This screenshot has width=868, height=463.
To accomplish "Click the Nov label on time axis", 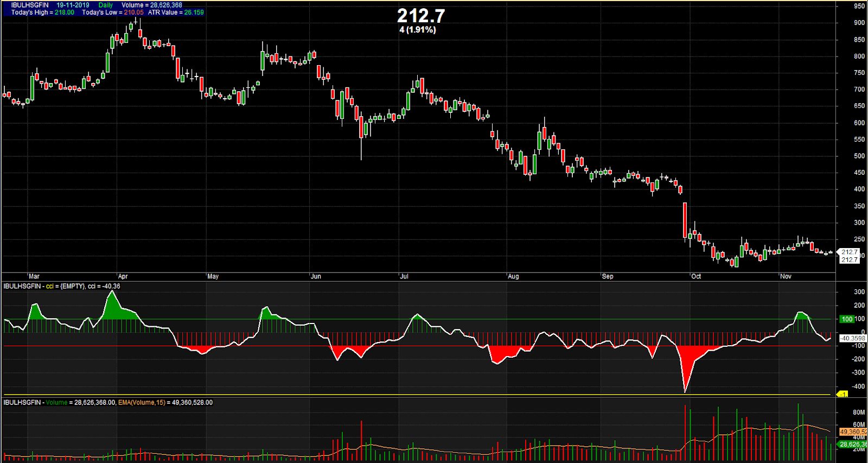I will point(786,276).
